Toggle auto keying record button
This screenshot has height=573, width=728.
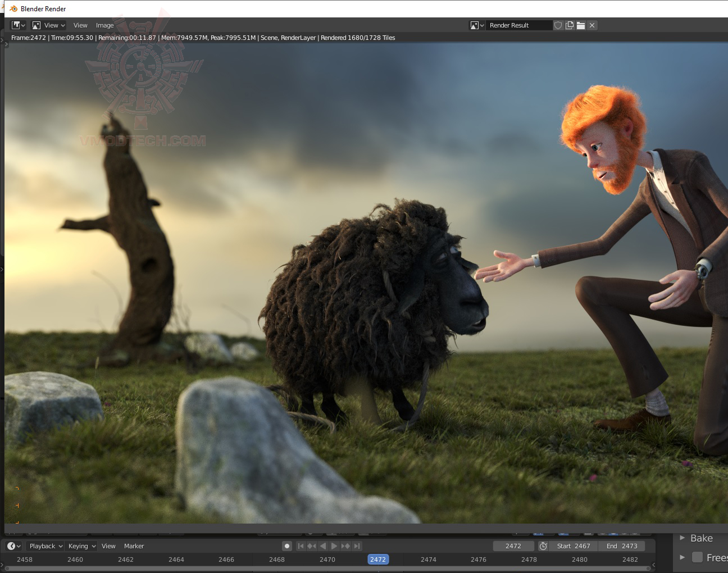(x=287, y=546)
